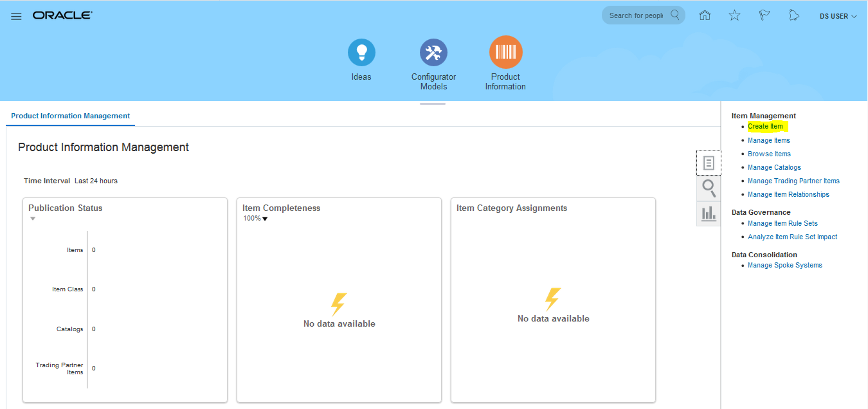Image resolution: width=868 pixels, height=409 pixels.
Task: Click the Publication Status card title
Action: coord(66,208)
